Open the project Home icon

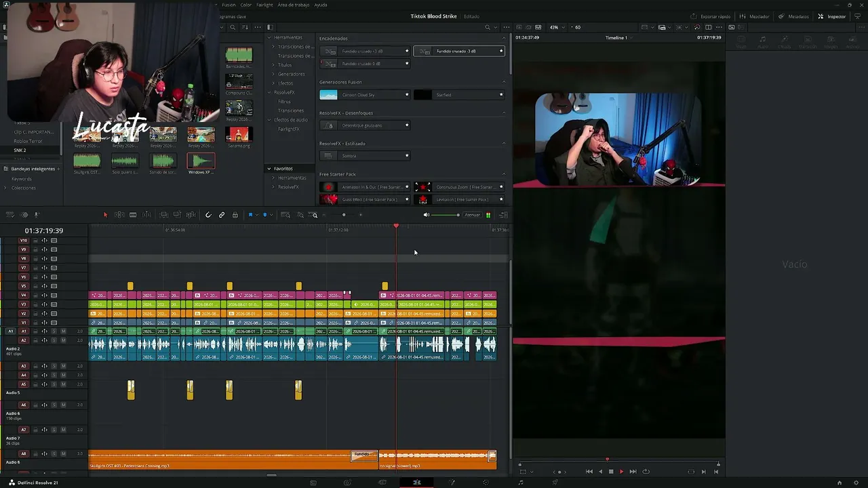840,483
